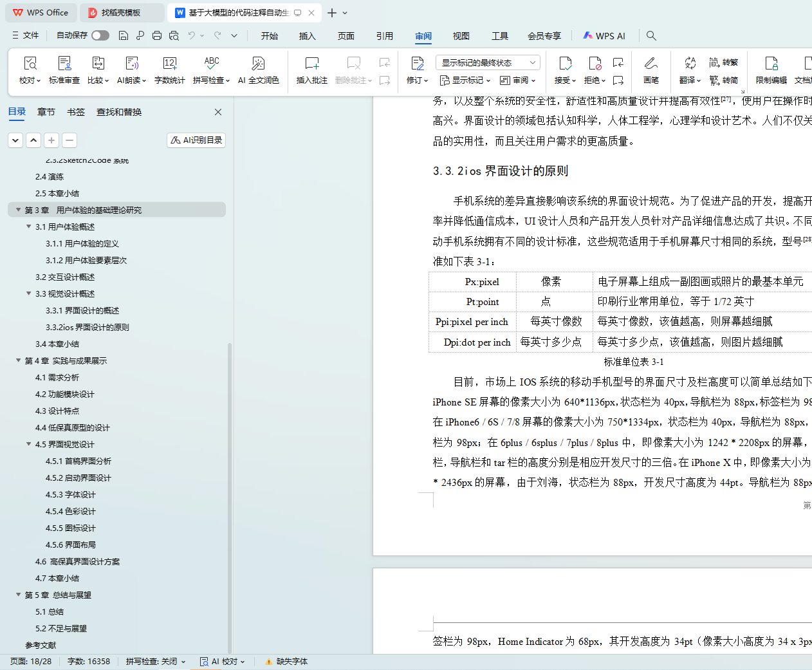Click the 标准审查 icon in ribbon
Image resolution: width=812 pixels, height=670 pixels.
pos(64,70)
